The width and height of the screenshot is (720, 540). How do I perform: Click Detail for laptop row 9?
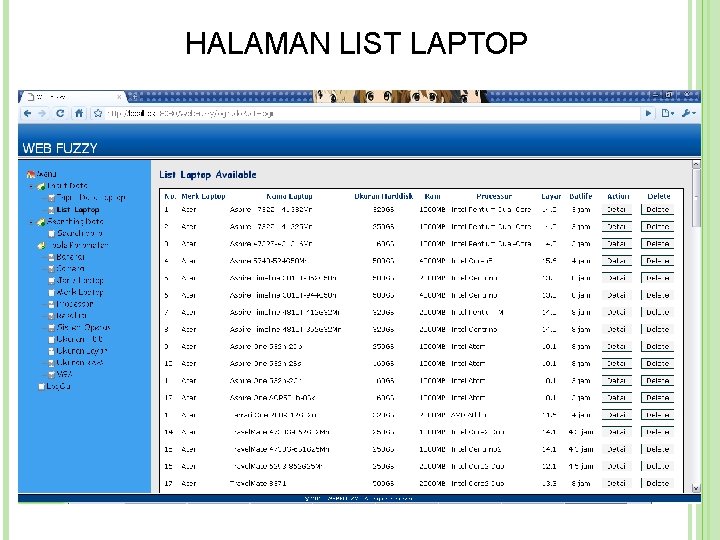(617, 347)
